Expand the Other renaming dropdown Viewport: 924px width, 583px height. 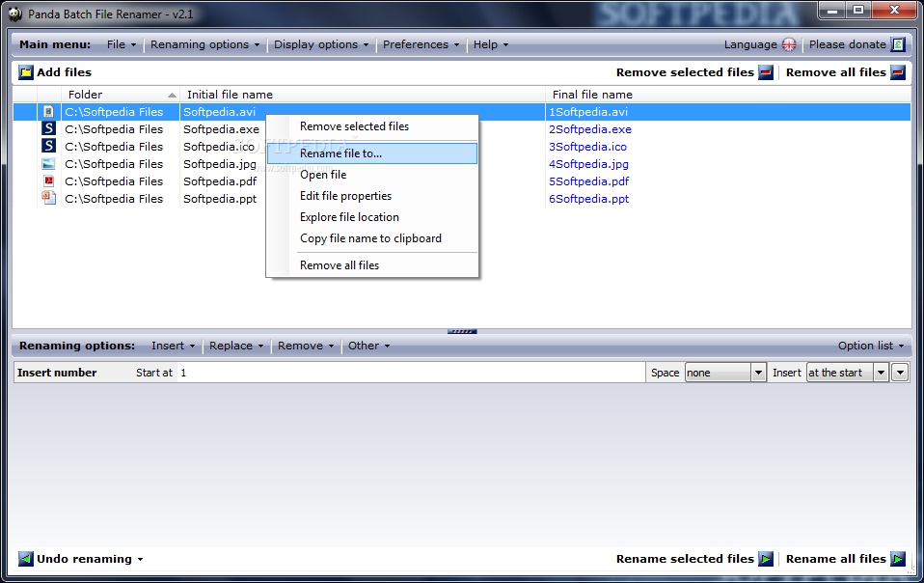[368, 346]
